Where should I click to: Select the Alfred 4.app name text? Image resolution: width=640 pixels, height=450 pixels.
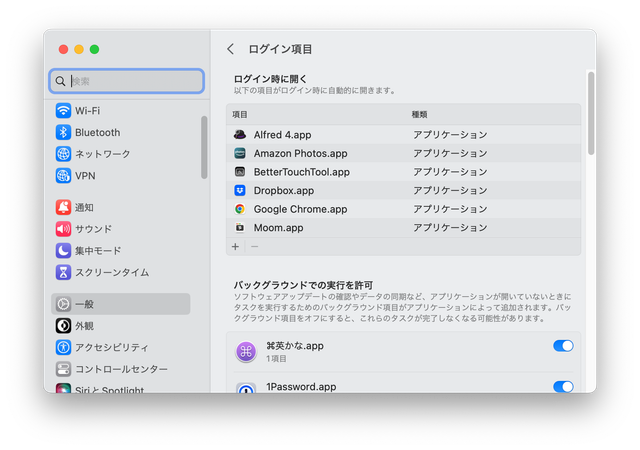click(282, 135)
